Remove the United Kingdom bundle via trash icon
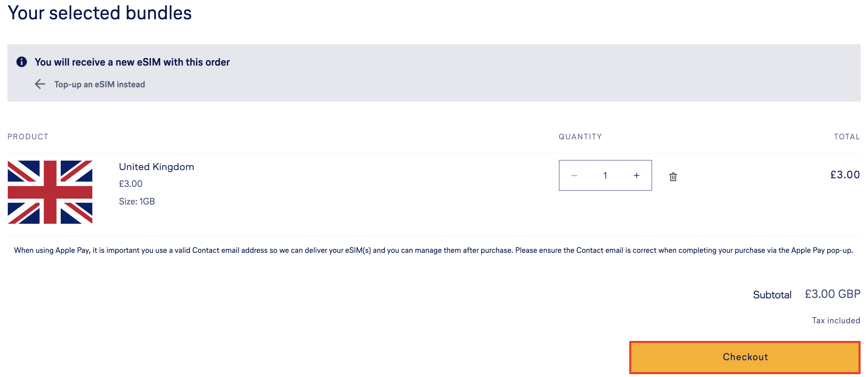 tap(673, 176)
